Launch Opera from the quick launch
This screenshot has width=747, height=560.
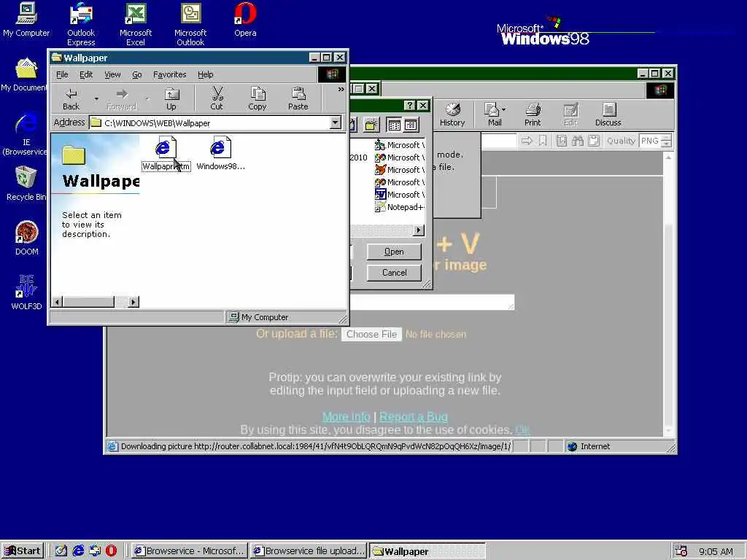(111, 551)
